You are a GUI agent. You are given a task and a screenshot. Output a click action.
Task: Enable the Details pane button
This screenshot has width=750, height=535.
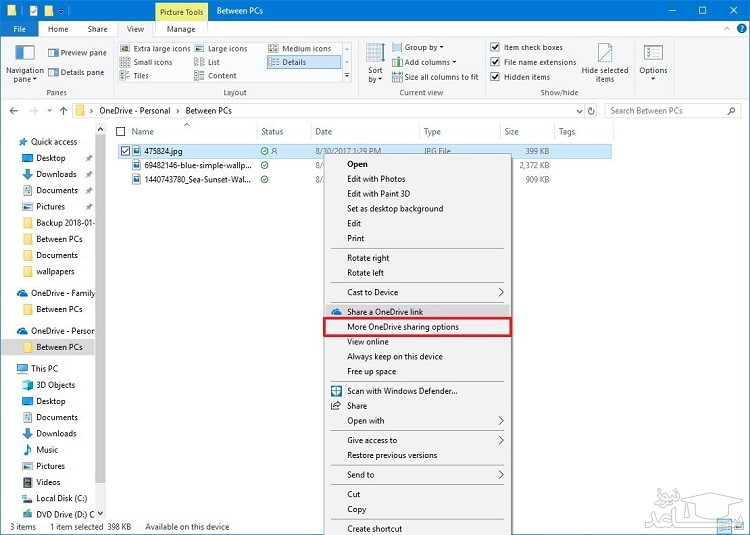pos(82,72)
